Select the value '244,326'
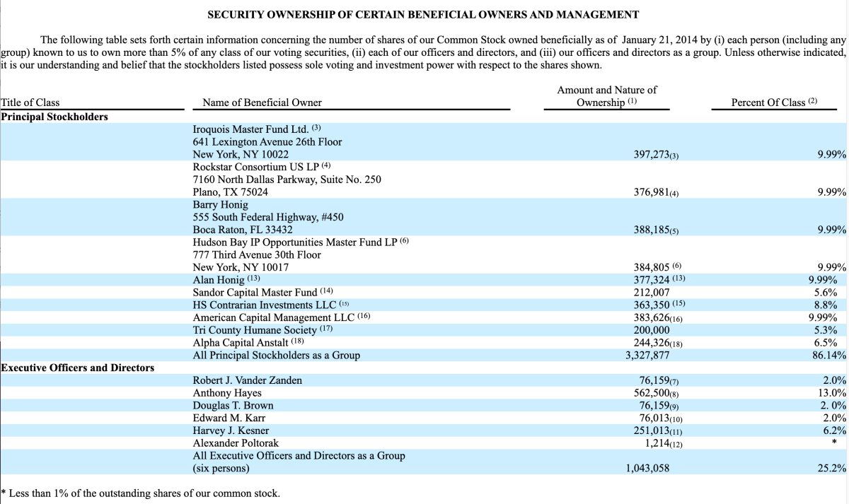 (x=652, y=343)
